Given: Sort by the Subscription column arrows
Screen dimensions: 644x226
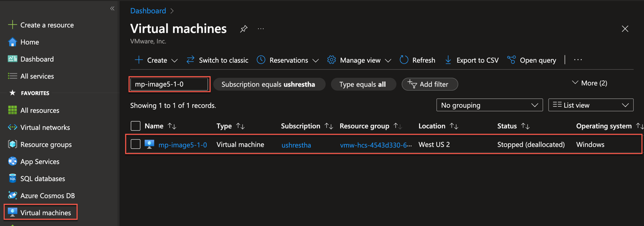Looking at the screenshot, I should [x=329, y=126].
